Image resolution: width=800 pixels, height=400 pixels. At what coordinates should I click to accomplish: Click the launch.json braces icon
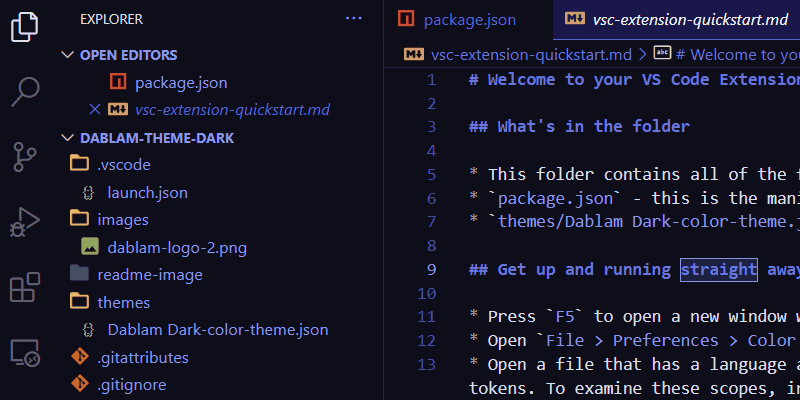pyautogui.click(x=89, y=192)
